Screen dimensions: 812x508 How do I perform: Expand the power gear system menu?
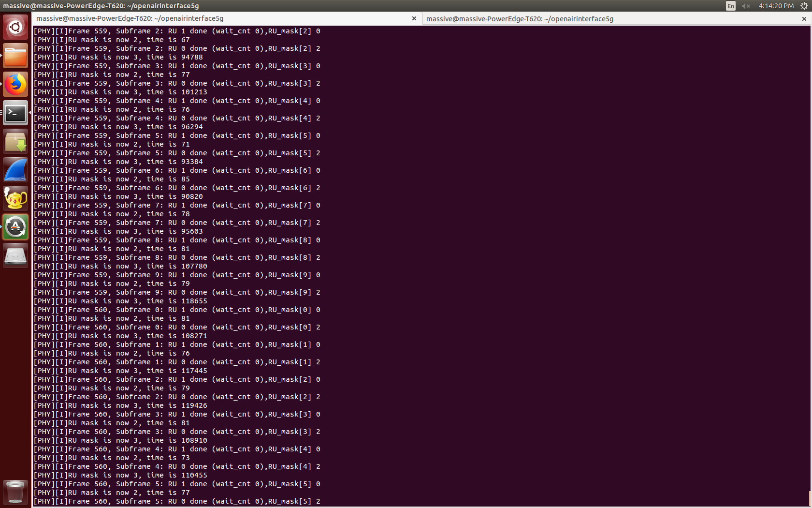[804, 6]
